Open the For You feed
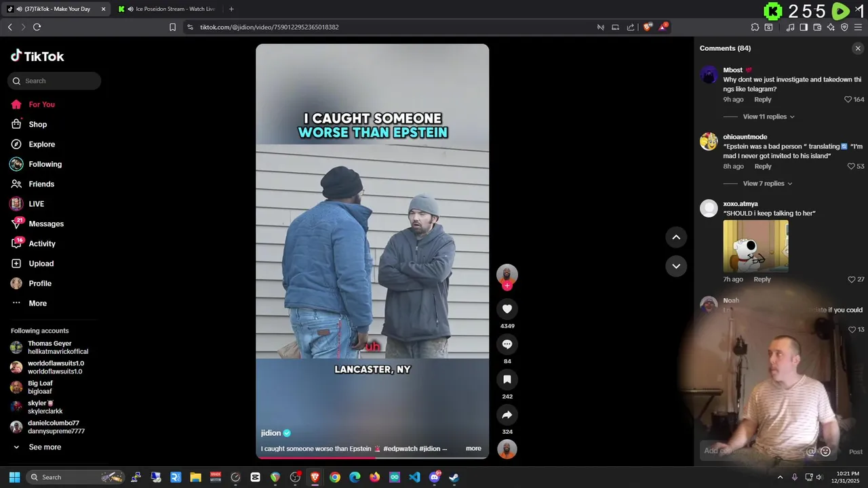868x488 pixels. tap(42, 104)
